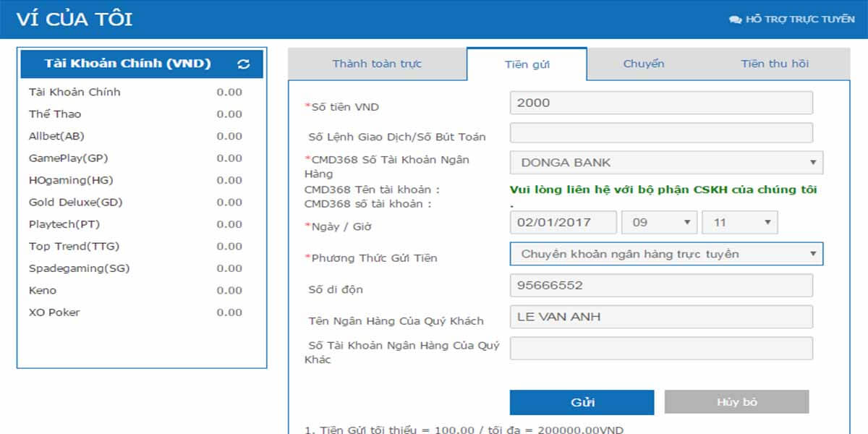Click the date field showing 02/01/2017

(563, 222)
